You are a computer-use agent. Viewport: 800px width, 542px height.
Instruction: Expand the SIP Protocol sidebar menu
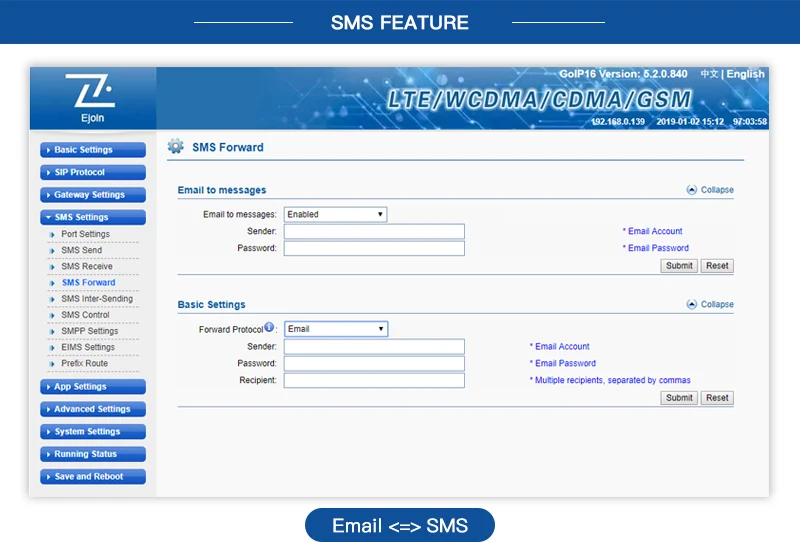pos(93,172)
